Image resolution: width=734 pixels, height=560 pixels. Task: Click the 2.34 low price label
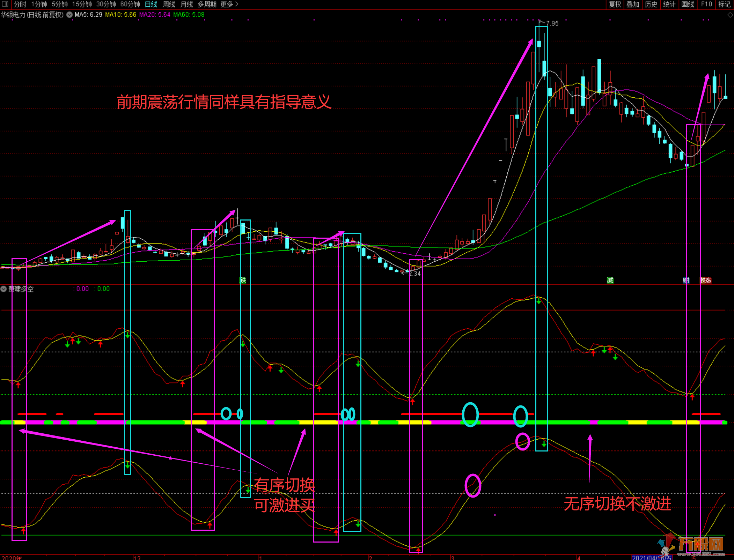coord(414,274)
